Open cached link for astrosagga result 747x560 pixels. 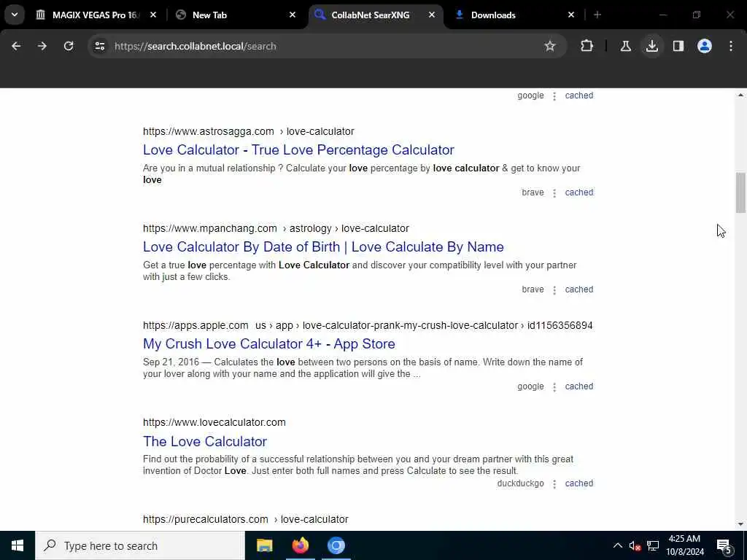[x=578, y=192]
